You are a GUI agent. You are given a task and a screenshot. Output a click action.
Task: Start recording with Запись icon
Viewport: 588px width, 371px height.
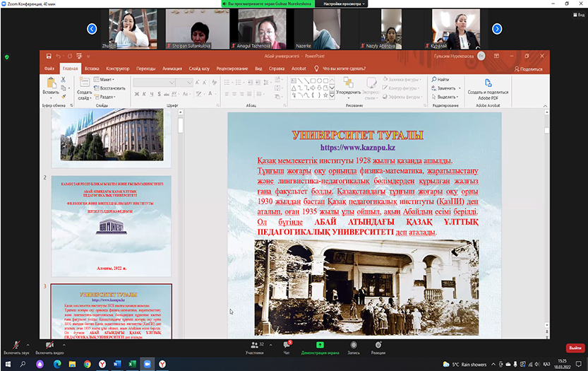click(x=353, y=344)
